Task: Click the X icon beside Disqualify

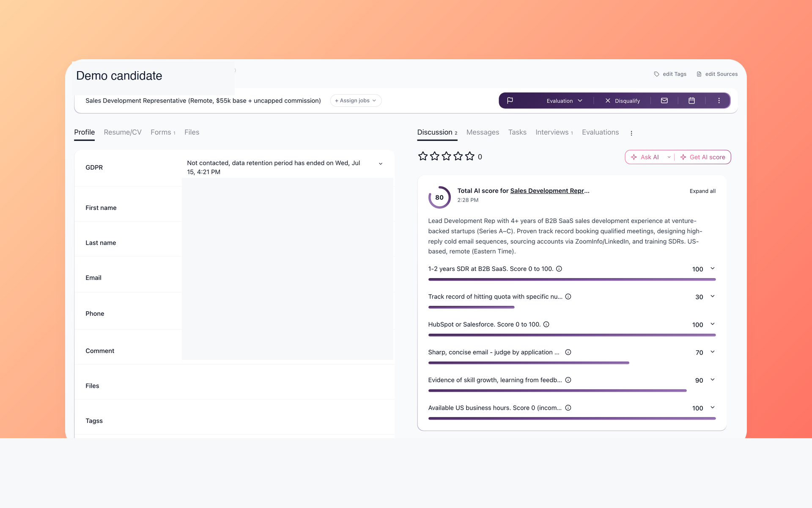Action: [x=608, y=101]
